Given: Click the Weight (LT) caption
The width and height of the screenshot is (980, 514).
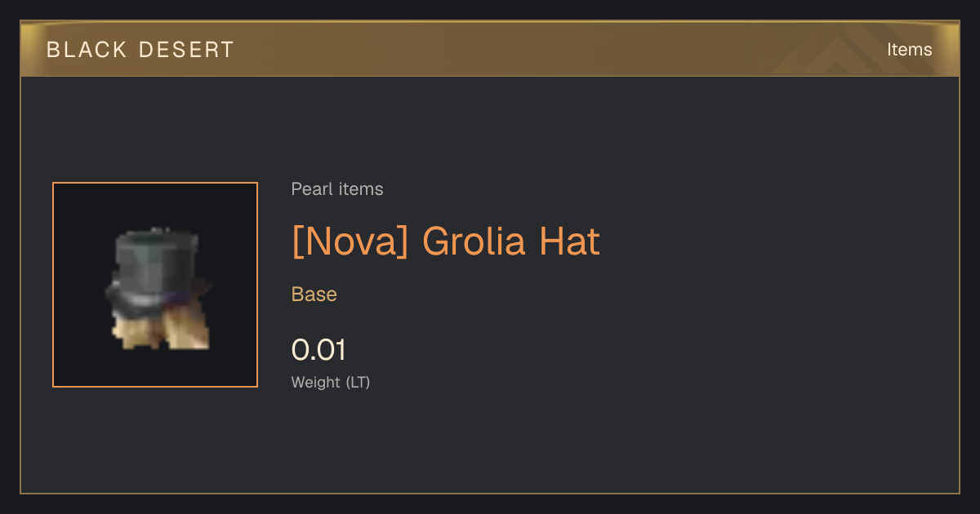Looking at the screenshot, I should pyautogui.click(x=331, y=382).
